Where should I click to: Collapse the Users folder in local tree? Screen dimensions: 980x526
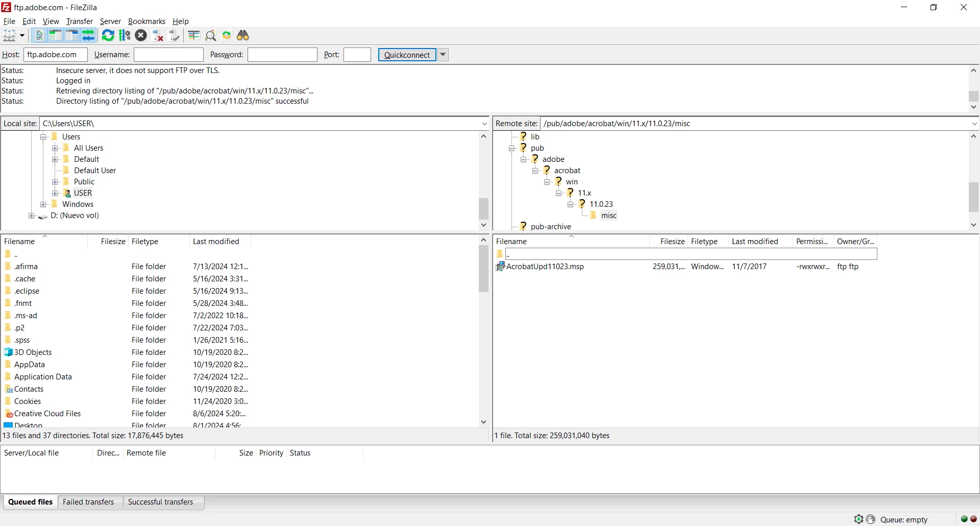pyautogui.click(x=43, y=137)
